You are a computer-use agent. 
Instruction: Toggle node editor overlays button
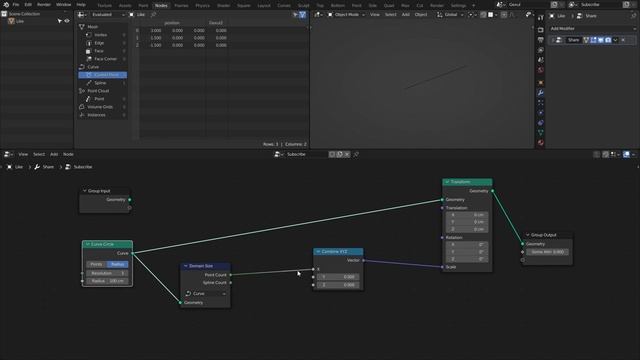[626, 154]
